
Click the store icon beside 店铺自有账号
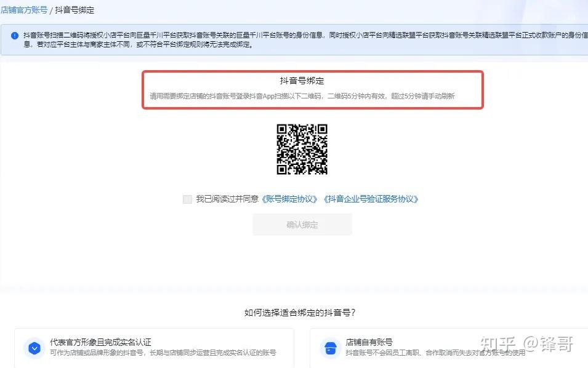coord(331,348)
